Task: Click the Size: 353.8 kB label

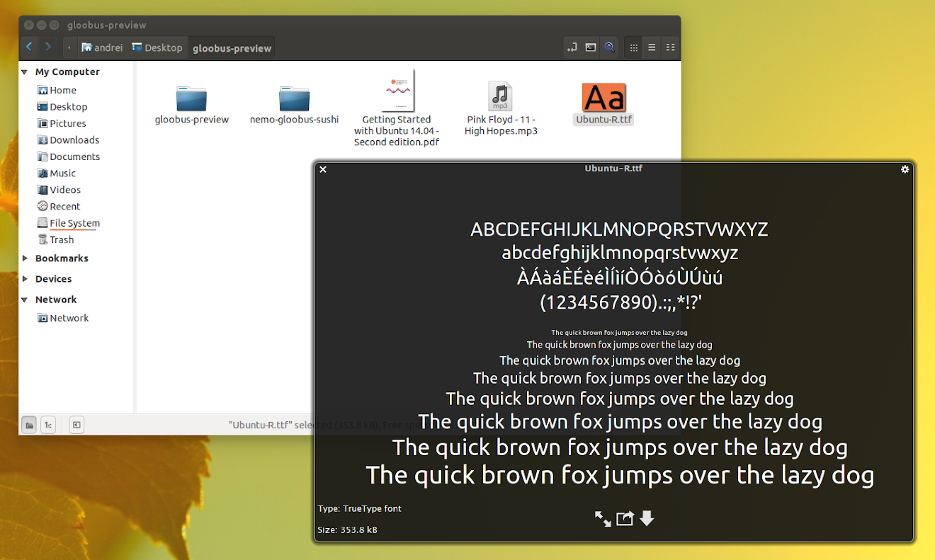Action: tap(348, 530)
